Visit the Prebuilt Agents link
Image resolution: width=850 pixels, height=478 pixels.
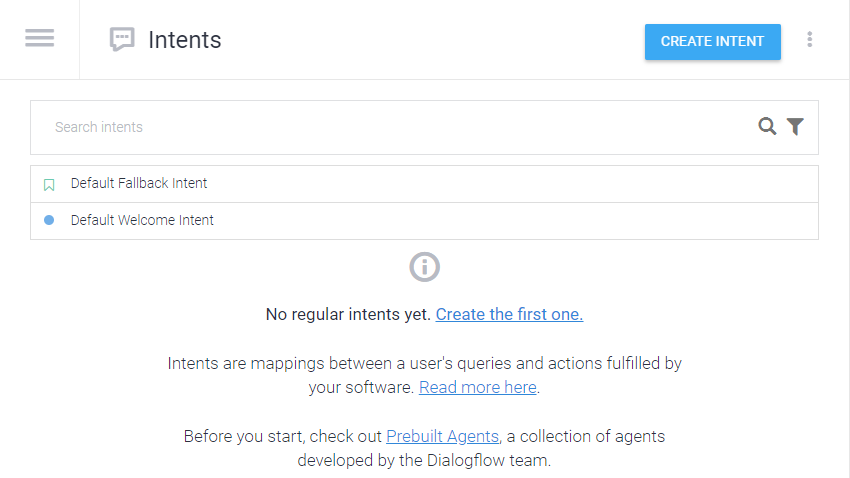(x=442, y=436)
